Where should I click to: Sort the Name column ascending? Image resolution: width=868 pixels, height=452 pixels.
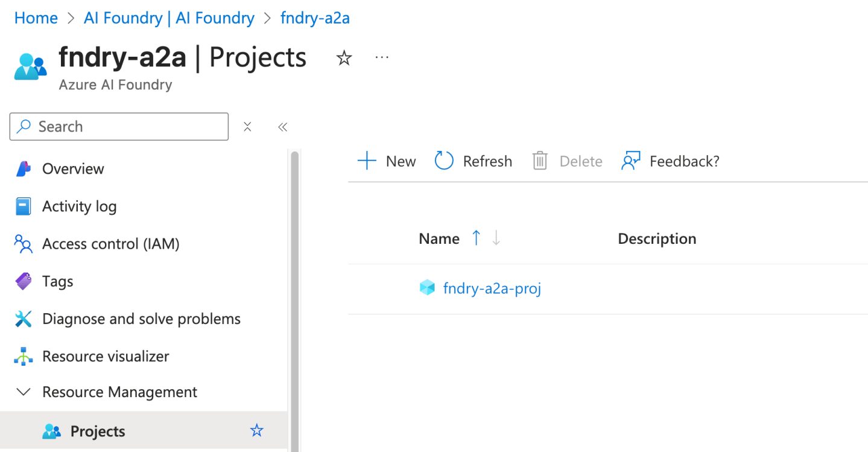tap(476, 238)
